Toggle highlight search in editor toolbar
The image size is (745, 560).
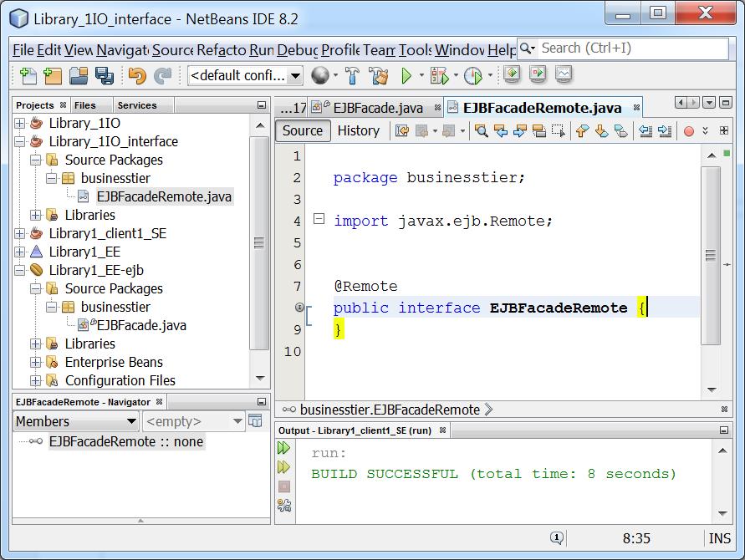pyautogui.click(x=538, y=130)
